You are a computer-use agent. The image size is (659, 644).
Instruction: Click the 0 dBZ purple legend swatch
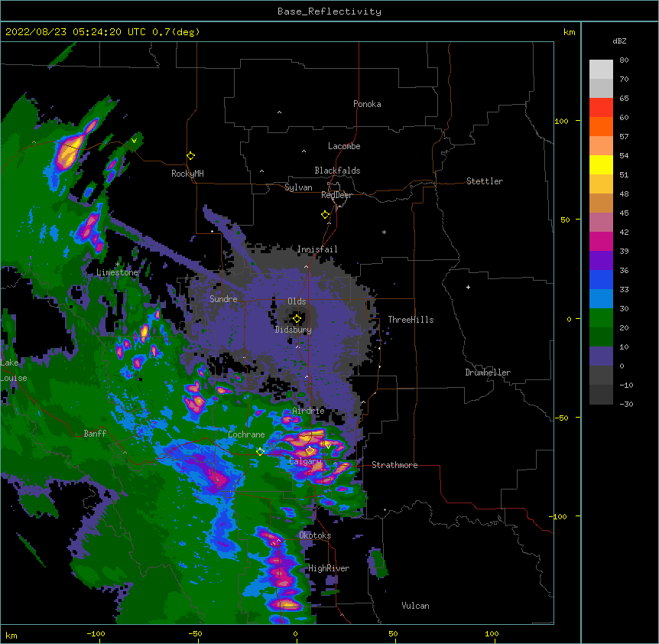click(601, 356)
